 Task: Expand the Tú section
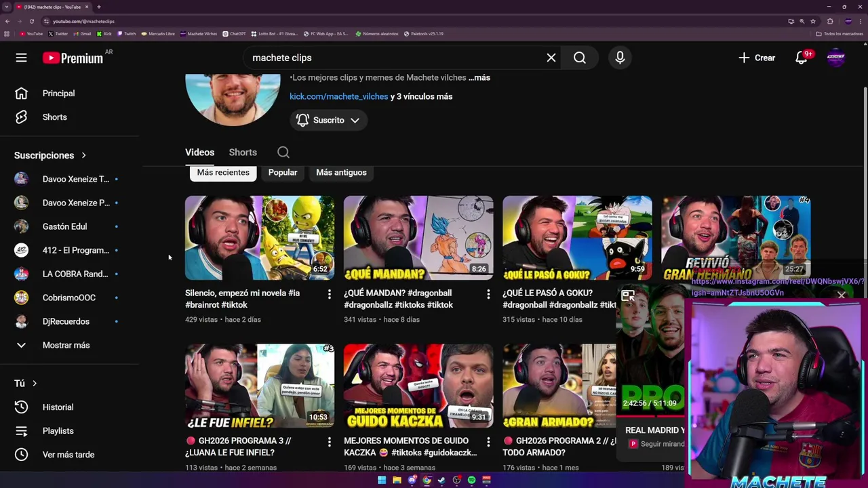26,384
